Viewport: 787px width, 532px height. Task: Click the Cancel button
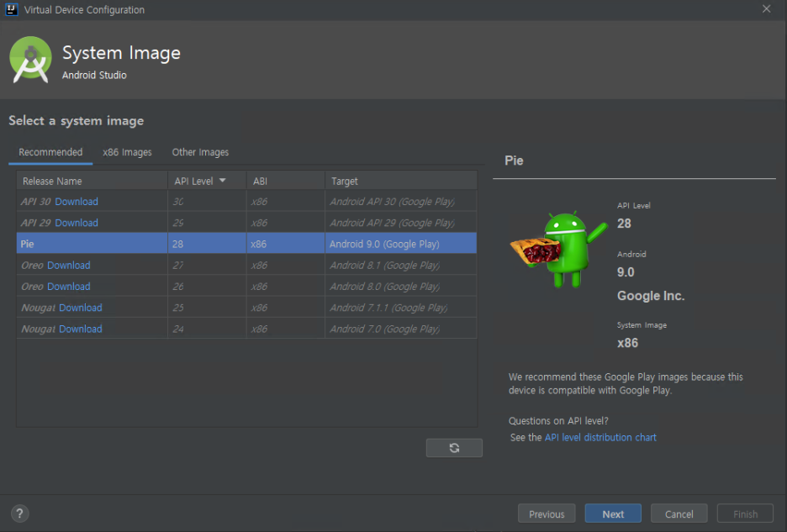point(679,514)
